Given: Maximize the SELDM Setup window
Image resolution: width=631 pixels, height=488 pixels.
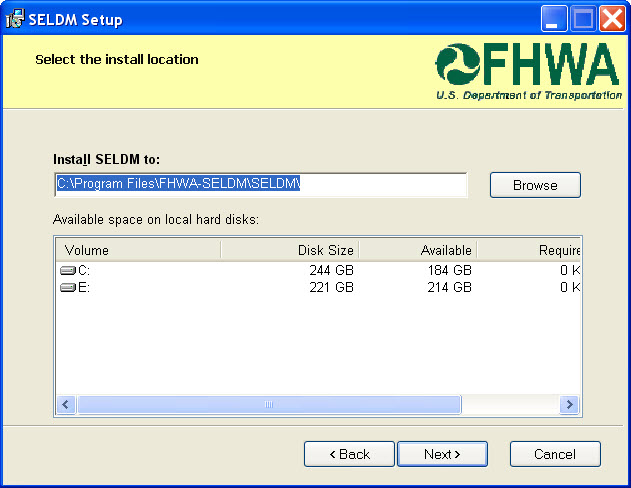Looking at the screenshot, I should tap(584, 18).
